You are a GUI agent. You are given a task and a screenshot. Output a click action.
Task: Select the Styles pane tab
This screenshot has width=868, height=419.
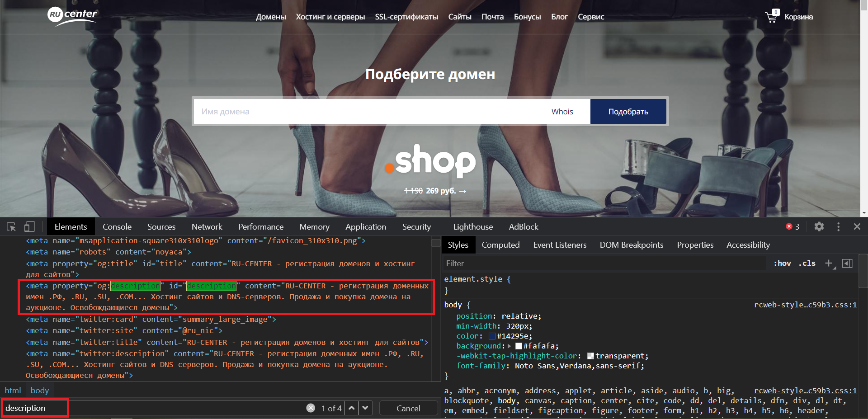458,245
